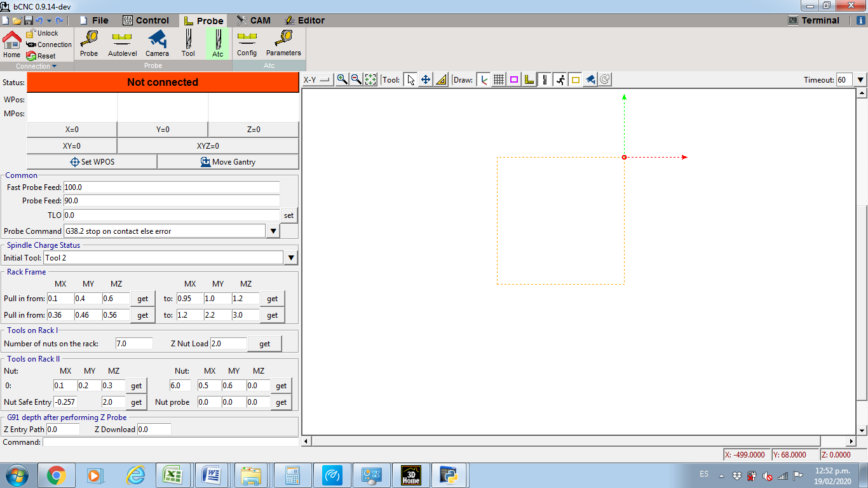Toggle the draw axes option
The height and width of the screenshot is (488, 868).
click(484, 79)
